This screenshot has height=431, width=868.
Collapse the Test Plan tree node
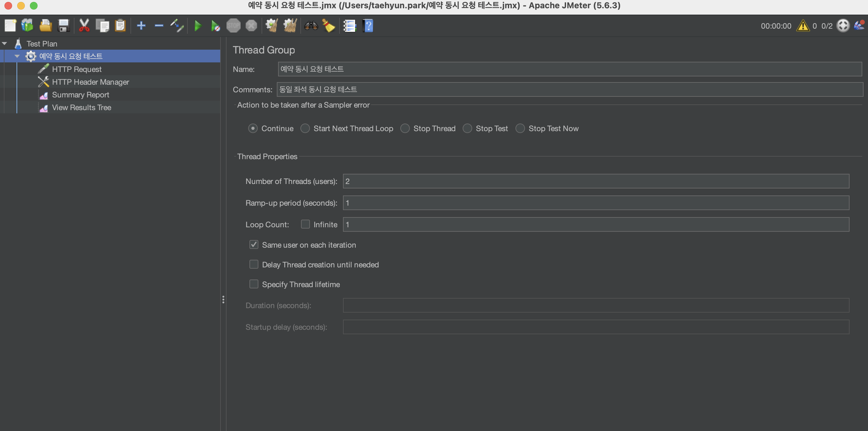coord(5,44)
